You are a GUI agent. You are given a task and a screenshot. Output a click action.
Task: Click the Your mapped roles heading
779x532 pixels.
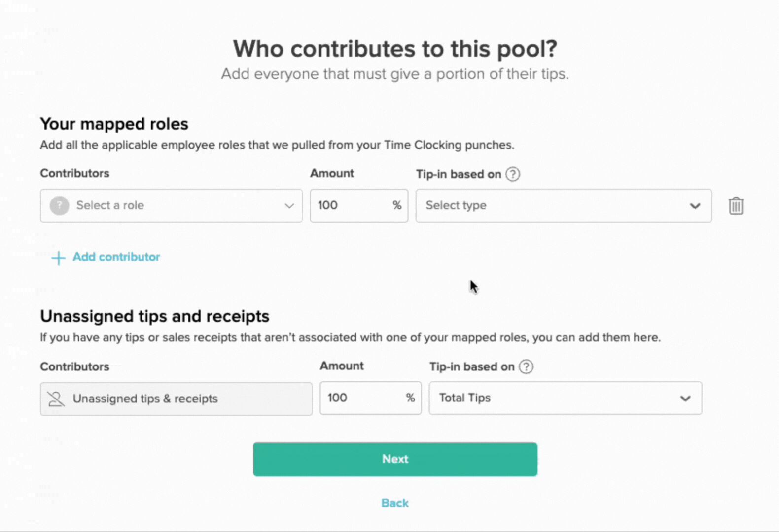point(114,124)
